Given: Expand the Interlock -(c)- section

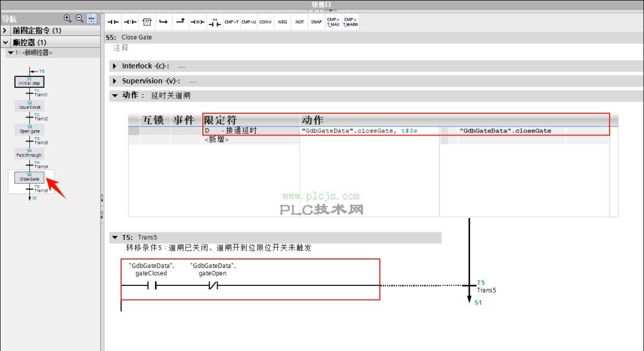Looking at the screenshot, I should click(114, 66).
